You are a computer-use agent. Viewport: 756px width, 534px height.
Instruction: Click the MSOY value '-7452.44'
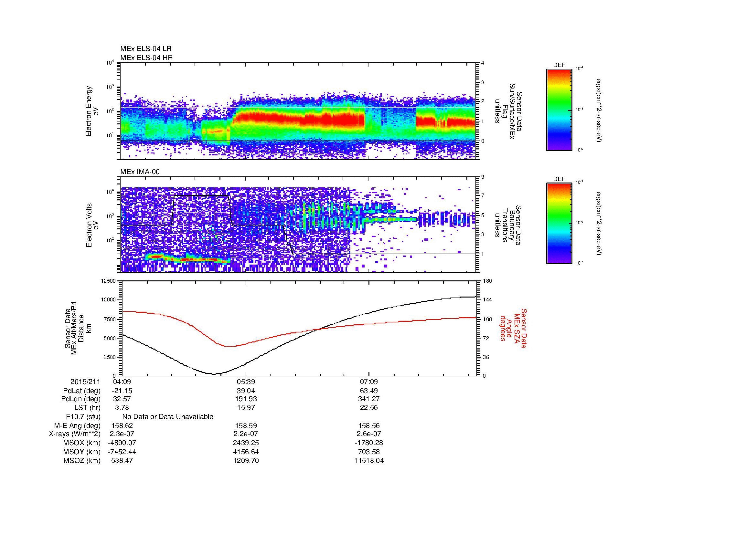[122, 452]
